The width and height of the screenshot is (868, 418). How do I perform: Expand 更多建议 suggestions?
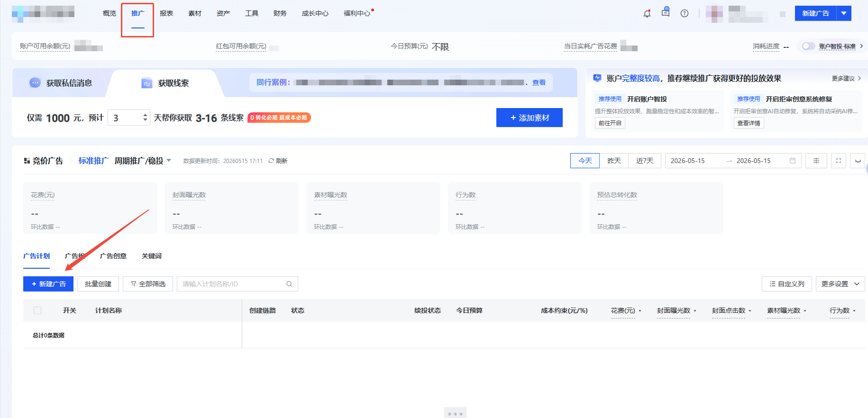coord(846,78)
